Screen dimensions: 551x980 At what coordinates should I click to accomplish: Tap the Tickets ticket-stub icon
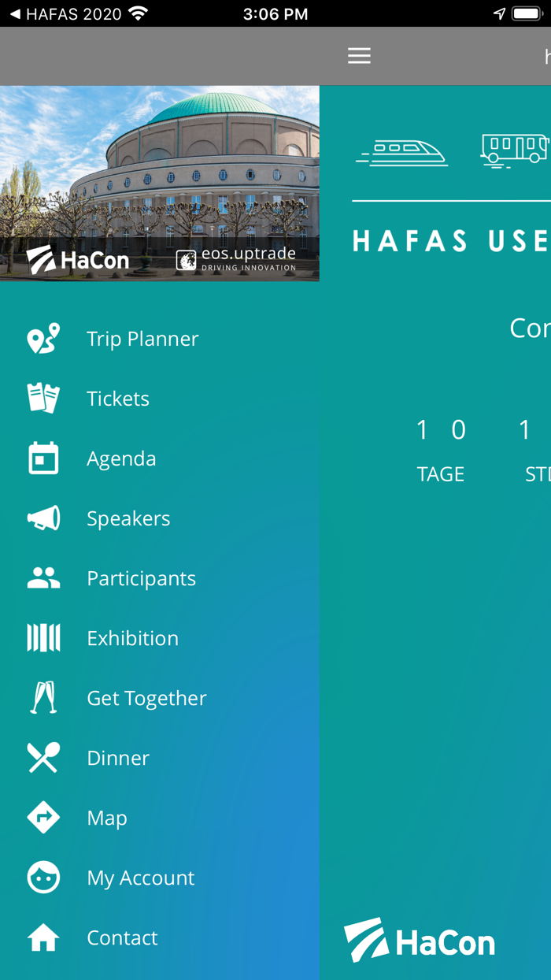coord(43,398)
